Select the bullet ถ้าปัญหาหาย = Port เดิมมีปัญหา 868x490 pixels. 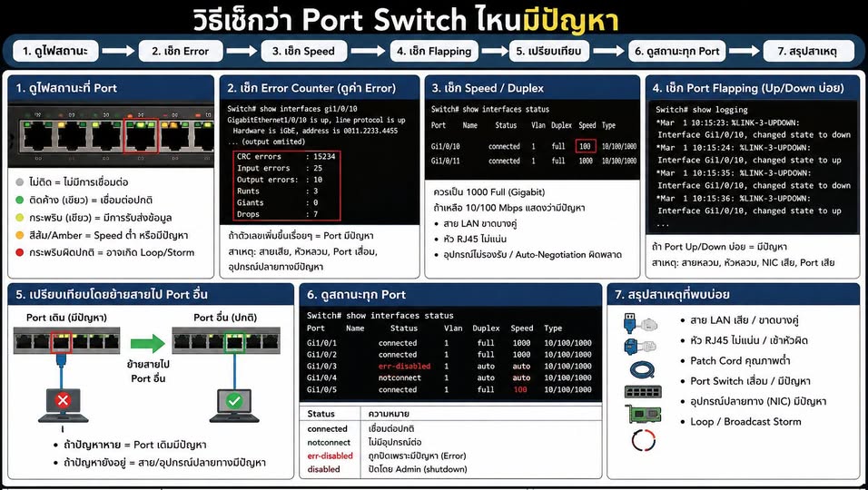[x=135, y=445]
